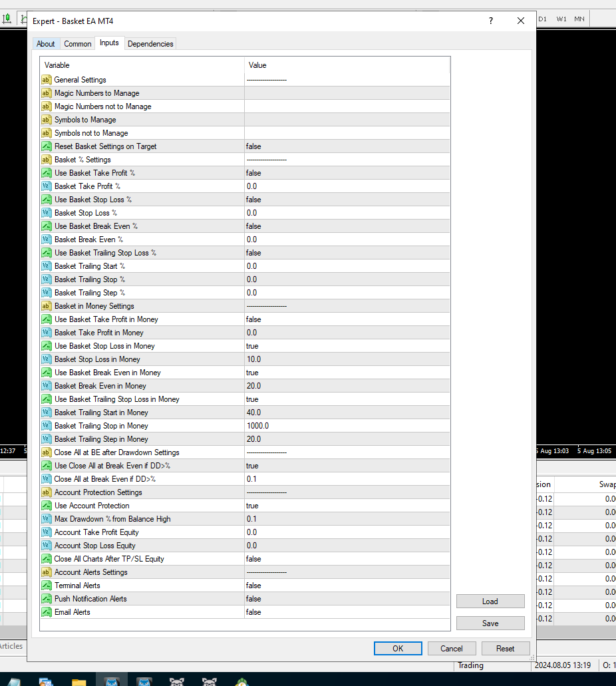616x686 pixels.
Task: Click the Use Basket Take Profit in Money icon
Action: pyautogui.click(x=47, y=319)
